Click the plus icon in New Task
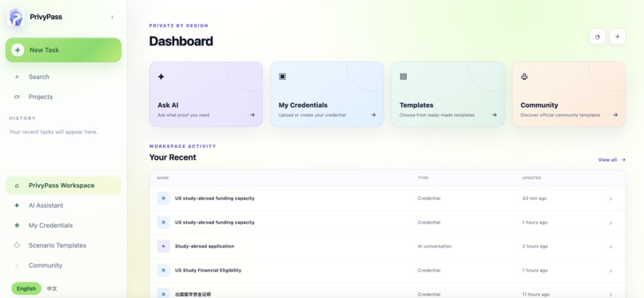644x298 pixels. (18, 50)
